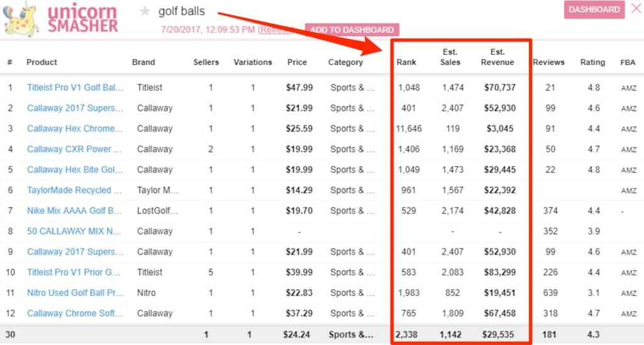644x345 pixels.
Task: Sort by the Rating column header
Action: click(592, 62)
